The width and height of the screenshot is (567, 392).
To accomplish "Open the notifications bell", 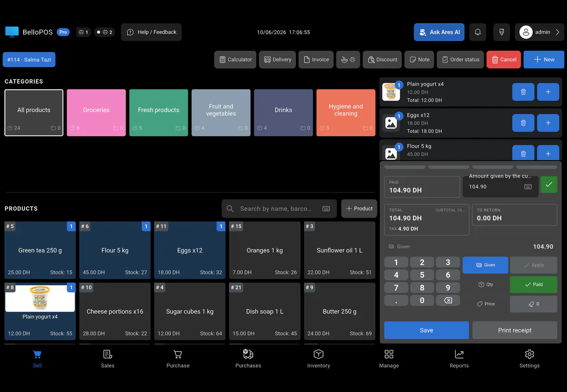I will coord(478,32).
